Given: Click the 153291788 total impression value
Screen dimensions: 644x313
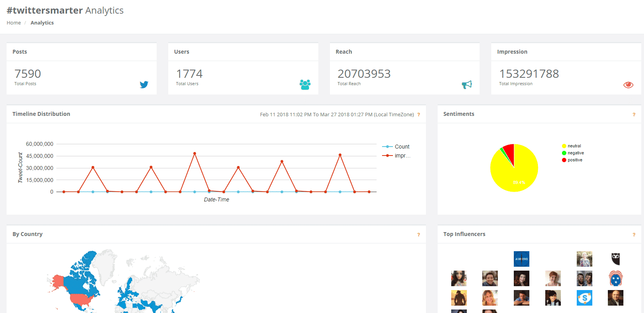Looking at the screenshot, I should coord(529,73).
